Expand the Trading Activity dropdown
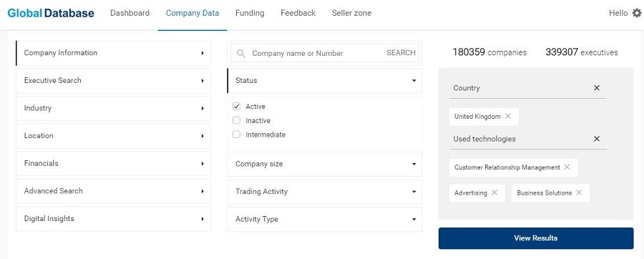Image resolution: width=644 pixels, height=259 pixels. (x=324, y=192)
